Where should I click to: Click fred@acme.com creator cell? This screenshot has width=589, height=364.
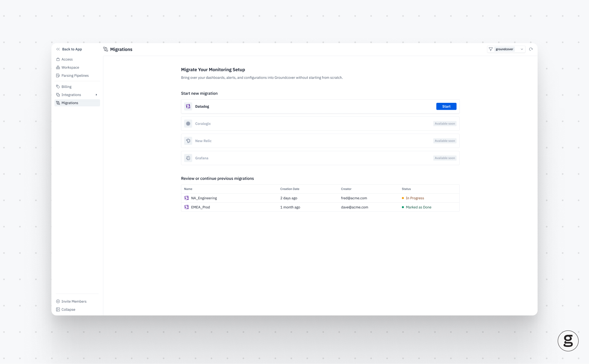[x=354, y=198]
